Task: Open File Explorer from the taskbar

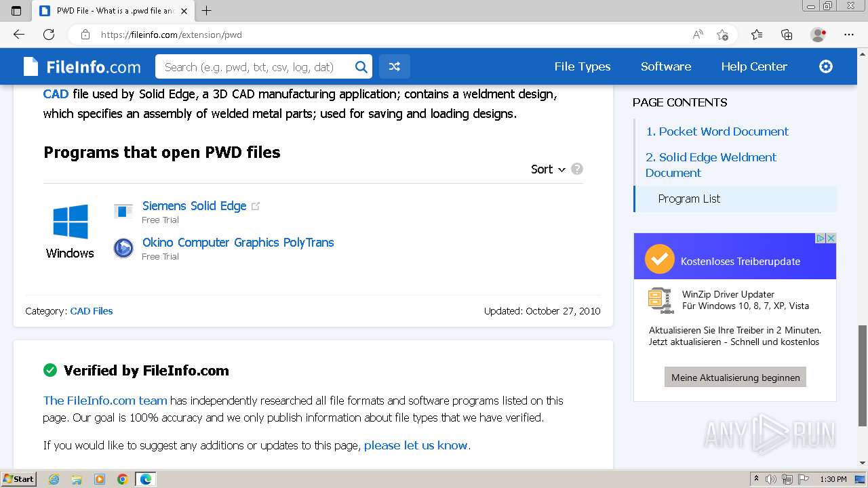Action: [x=77, y=479]
